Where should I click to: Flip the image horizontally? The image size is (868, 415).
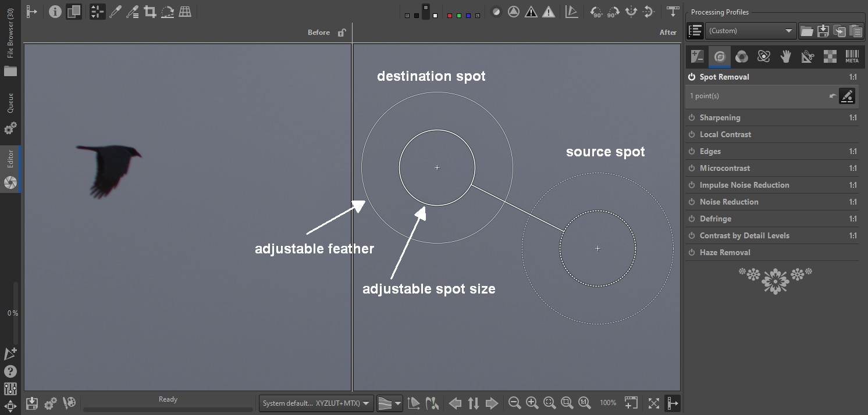click(x=631, y=12)
